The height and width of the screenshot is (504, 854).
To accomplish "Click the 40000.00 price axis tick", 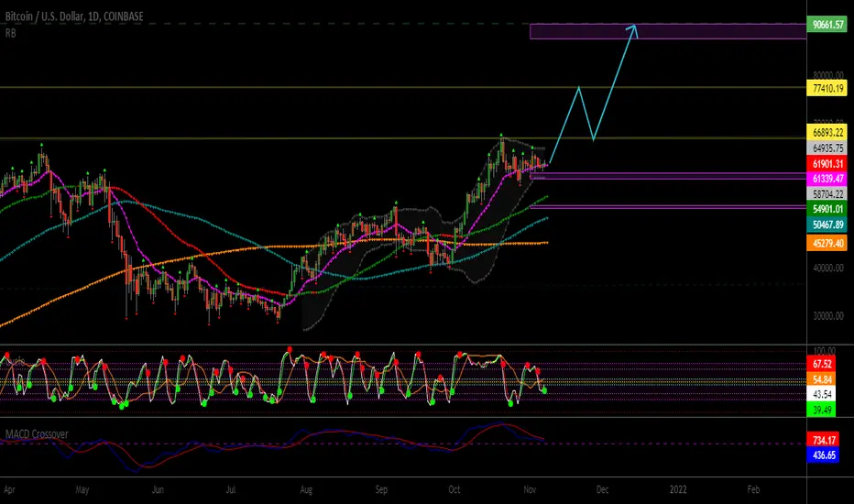I will (x=827, y=268).
